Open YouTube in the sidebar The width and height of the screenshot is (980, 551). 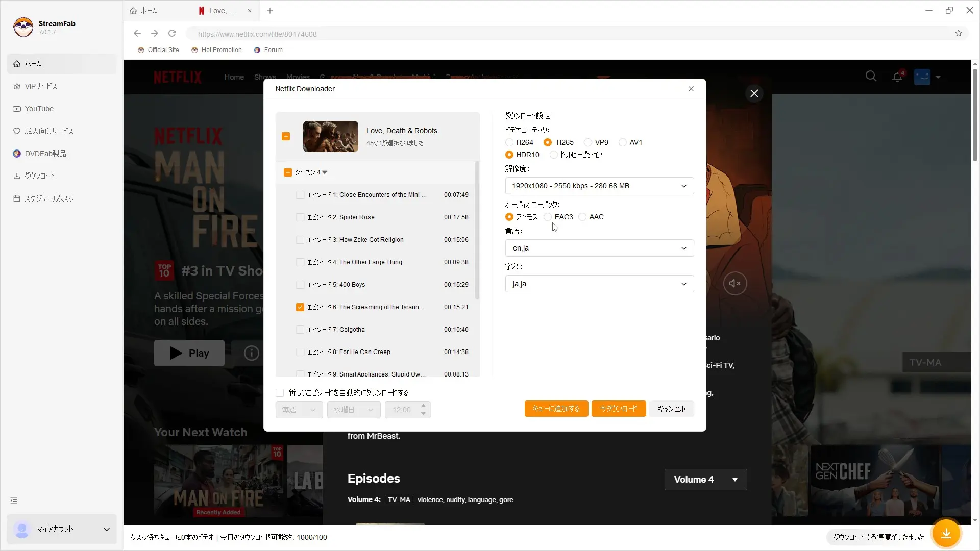(62, 109)
